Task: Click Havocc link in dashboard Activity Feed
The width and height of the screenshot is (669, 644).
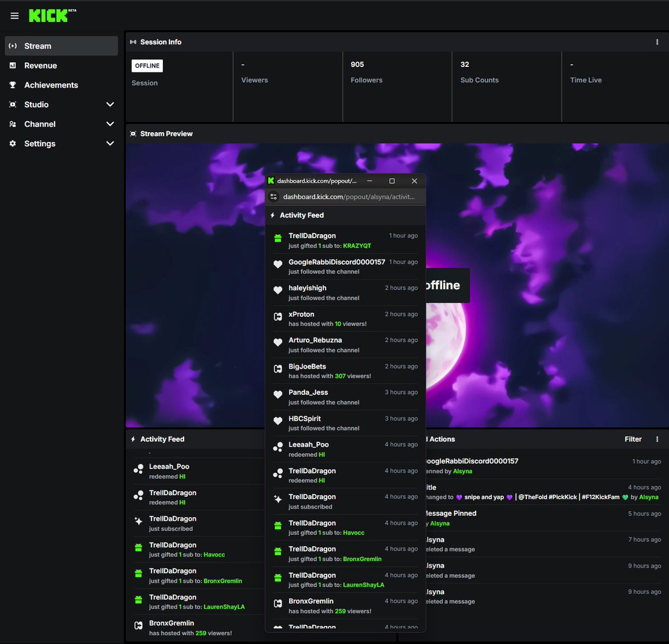Action: click(x=214, y=555)
